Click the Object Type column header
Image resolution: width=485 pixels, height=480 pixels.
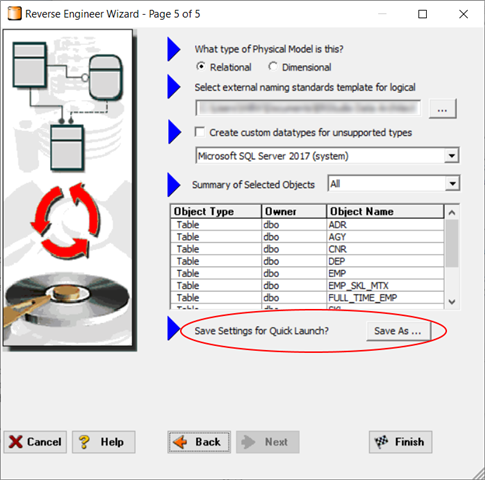click(x=216, y=211)
